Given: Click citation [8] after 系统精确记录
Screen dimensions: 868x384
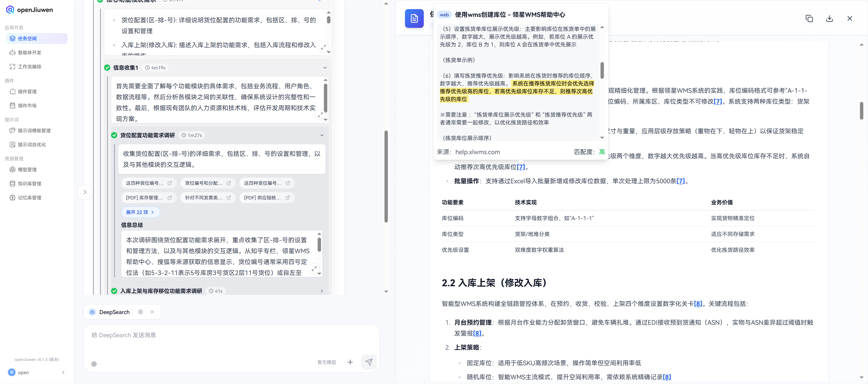Looking at the screenshot, I should tap(667, 377).
